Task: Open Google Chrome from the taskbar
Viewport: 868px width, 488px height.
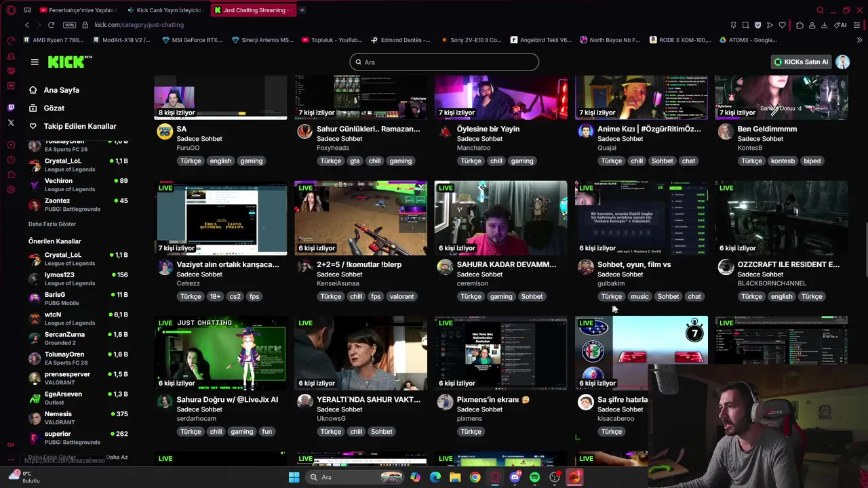Action: [x=475, y=477]
